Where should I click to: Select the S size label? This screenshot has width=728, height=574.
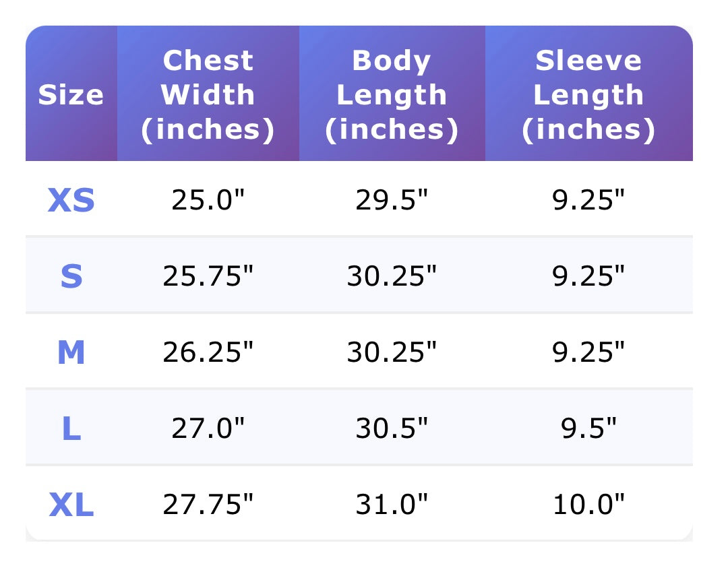71,276
